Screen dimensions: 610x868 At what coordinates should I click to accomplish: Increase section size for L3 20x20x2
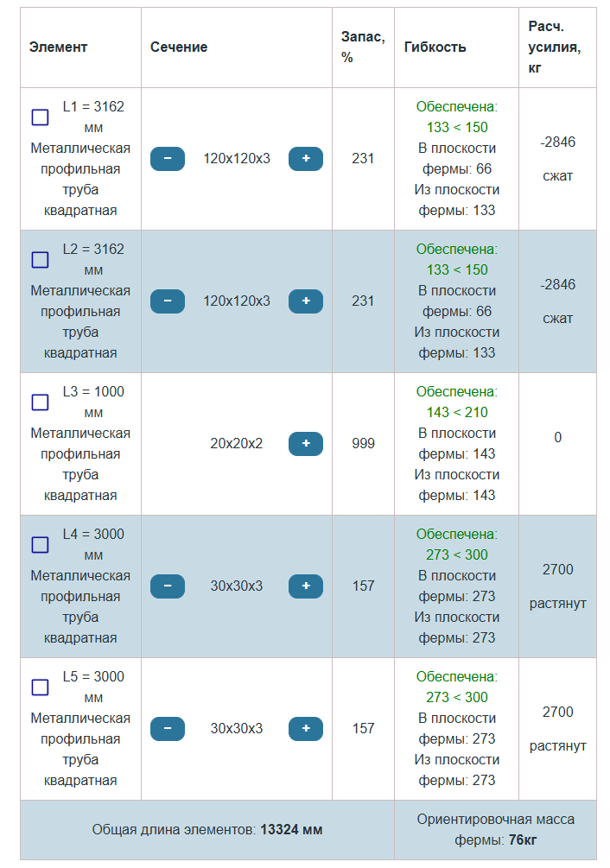point(305,444)
